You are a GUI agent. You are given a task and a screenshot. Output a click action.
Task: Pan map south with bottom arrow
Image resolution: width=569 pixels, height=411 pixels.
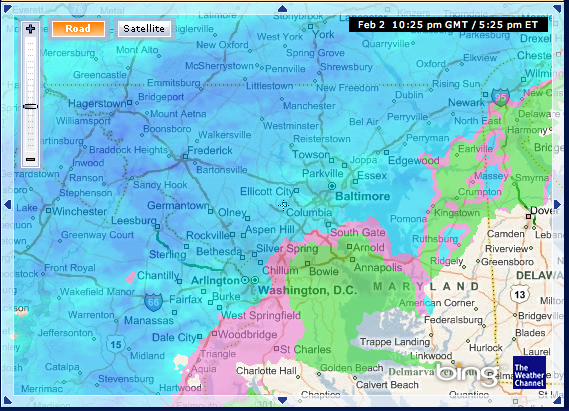tap(282, 400)
